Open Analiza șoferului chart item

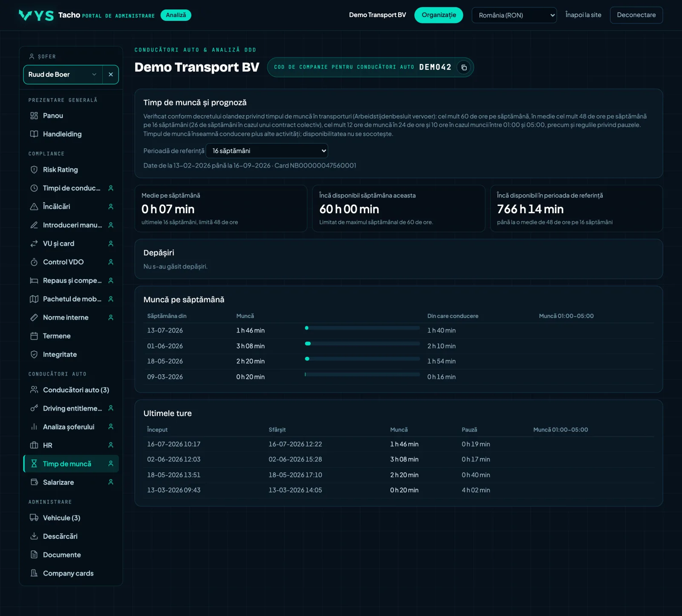[x=71, y=427]
